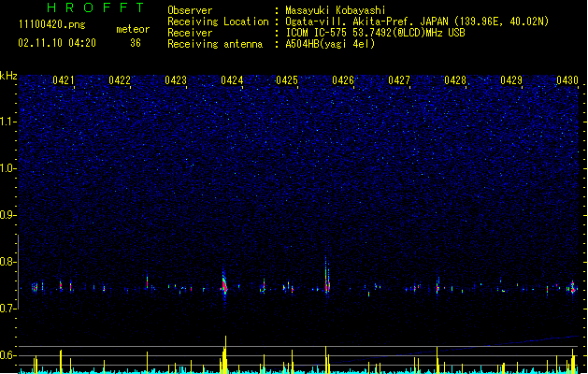Viewport: 588px width, 374px height.
Task: Click the 0422 time marker
Action: pos(120,80)
